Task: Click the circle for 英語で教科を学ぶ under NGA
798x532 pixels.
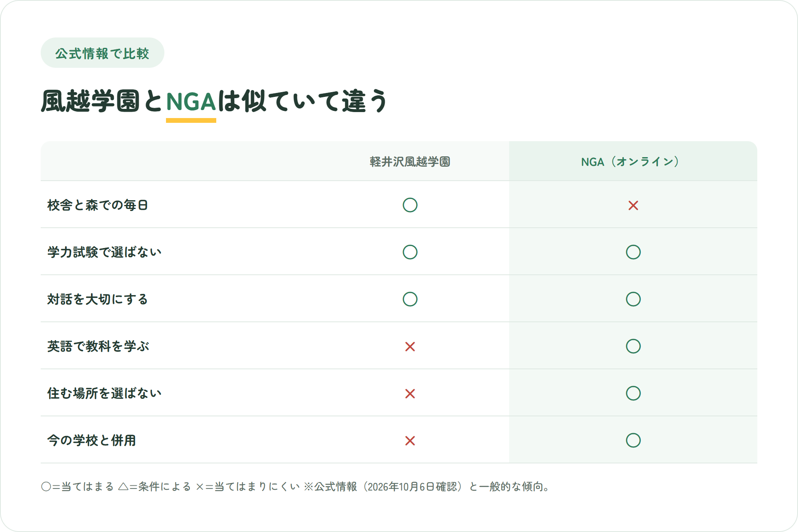Action: tap(633, 346)
